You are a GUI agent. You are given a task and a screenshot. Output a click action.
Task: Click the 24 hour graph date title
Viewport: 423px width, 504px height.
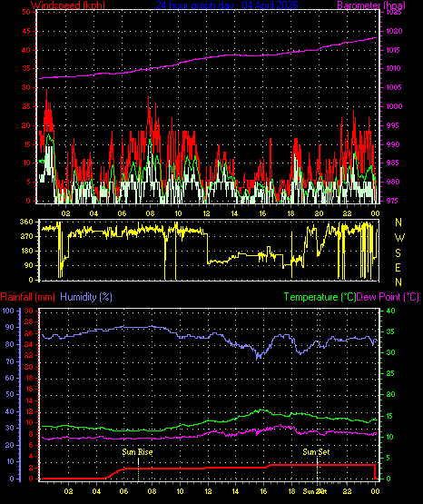pyautogui.click(x=227, y=5)
